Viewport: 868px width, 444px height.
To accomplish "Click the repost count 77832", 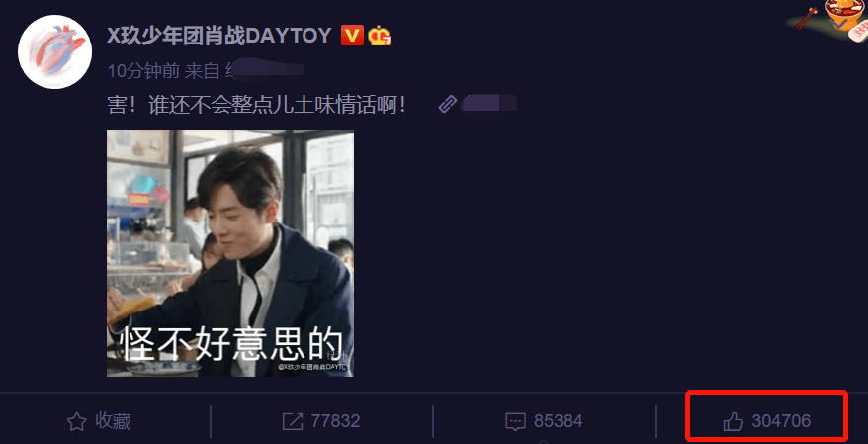I will pyautogui.click(x=335, y=422).
